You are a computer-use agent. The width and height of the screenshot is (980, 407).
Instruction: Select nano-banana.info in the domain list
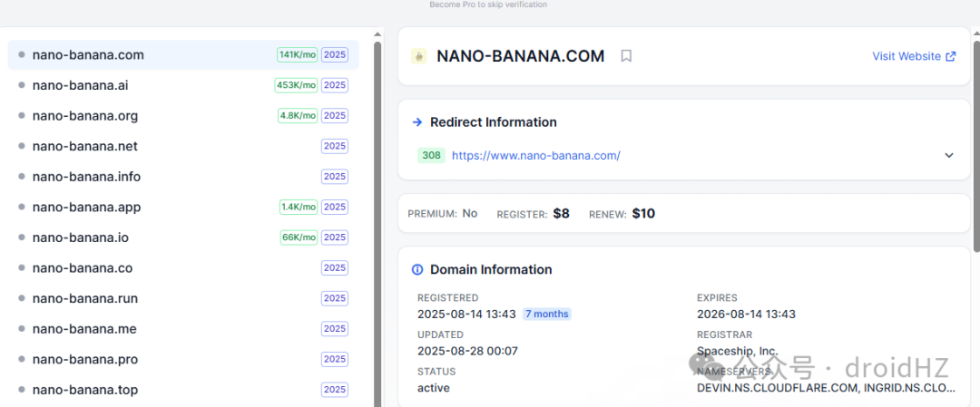pos(183,177)
